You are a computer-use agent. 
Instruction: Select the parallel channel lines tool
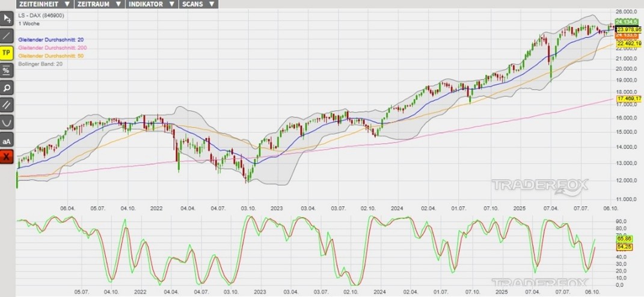click(7, 105)
